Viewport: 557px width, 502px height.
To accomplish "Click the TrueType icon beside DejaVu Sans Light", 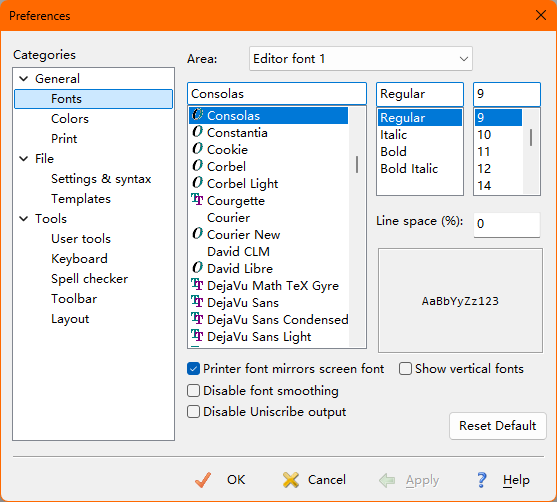I will (197, 336).
